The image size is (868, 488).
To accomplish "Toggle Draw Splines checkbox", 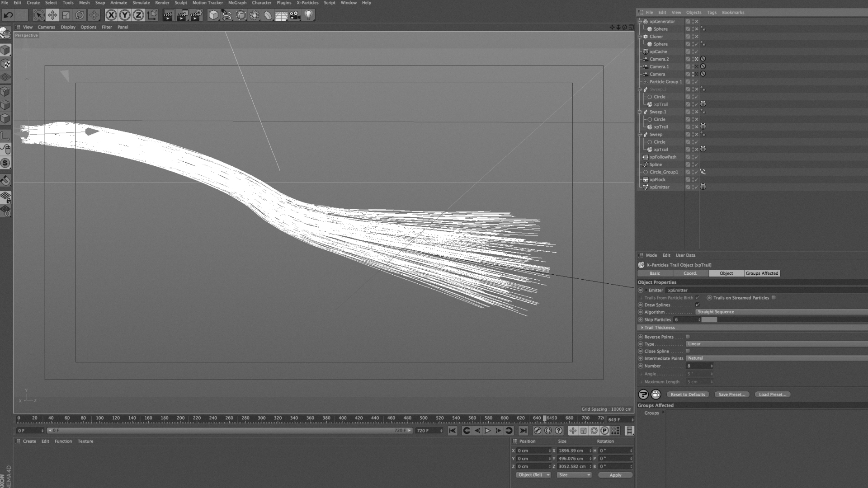I will pos(698,305).
